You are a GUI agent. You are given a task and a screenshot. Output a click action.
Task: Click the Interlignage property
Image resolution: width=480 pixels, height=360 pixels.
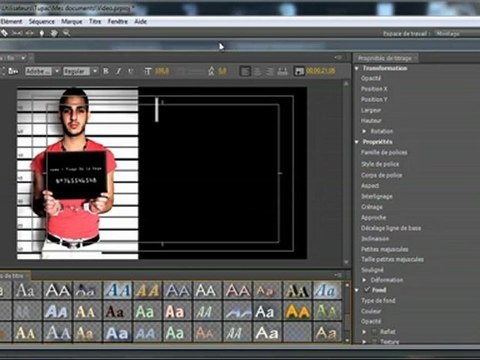tap(377, 196)
